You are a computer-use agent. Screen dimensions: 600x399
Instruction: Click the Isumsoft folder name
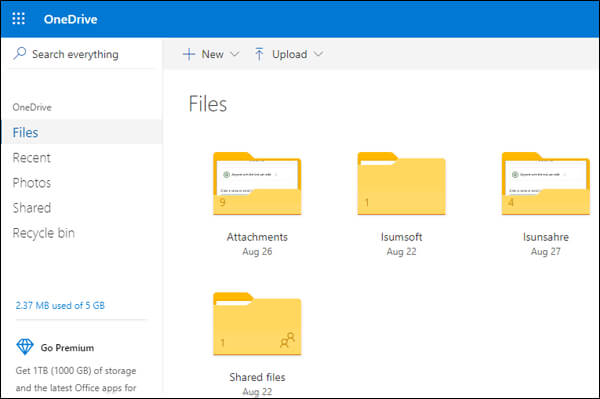[401, 237]
